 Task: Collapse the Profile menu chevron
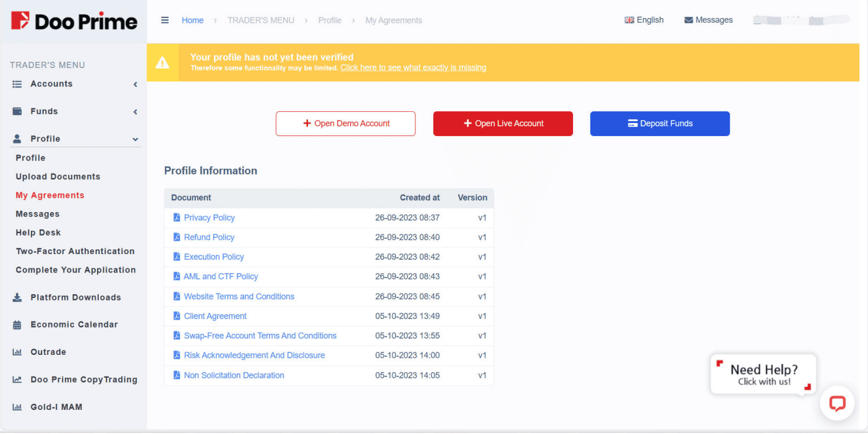[135, 140]
